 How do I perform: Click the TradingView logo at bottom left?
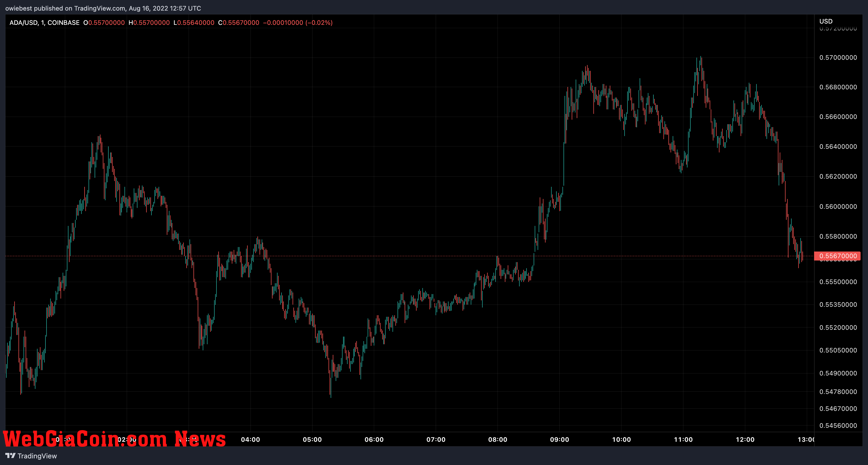[x=31, y=455]
